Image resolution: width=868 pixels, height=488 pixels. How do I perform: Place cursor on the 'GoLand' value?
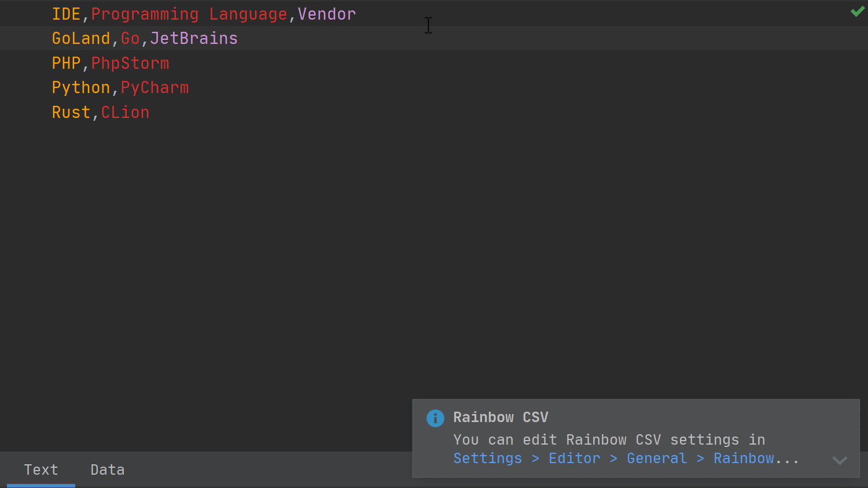80,39
